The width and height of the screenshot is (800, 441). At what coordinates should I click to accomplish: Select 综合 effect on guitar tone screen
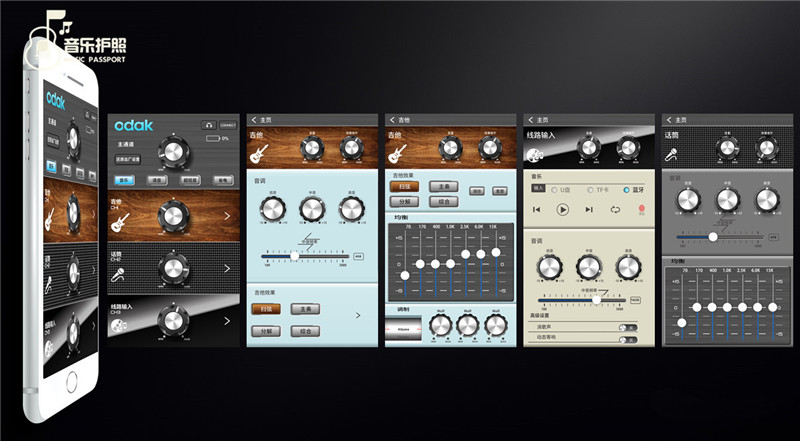pos(305,331)
